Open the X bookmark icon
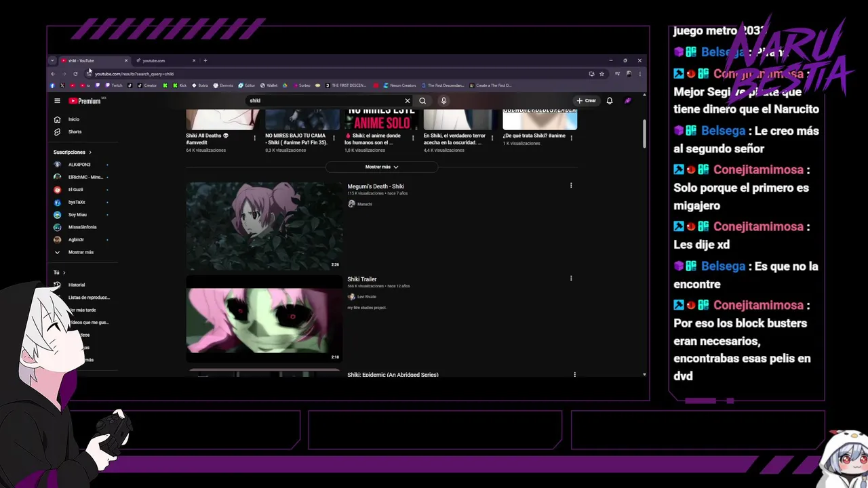 point(62,85)
